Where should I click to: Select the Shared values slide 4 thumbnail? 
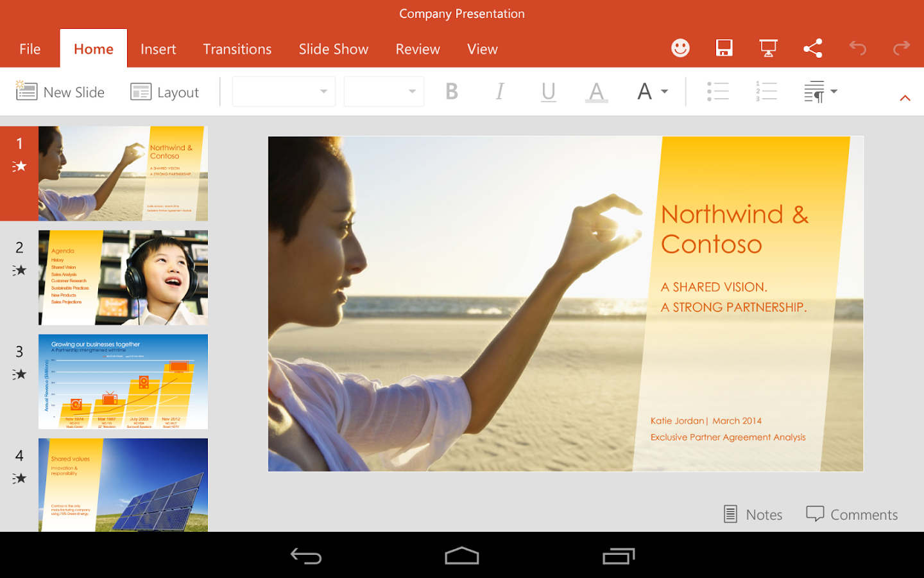click(123, 485)
